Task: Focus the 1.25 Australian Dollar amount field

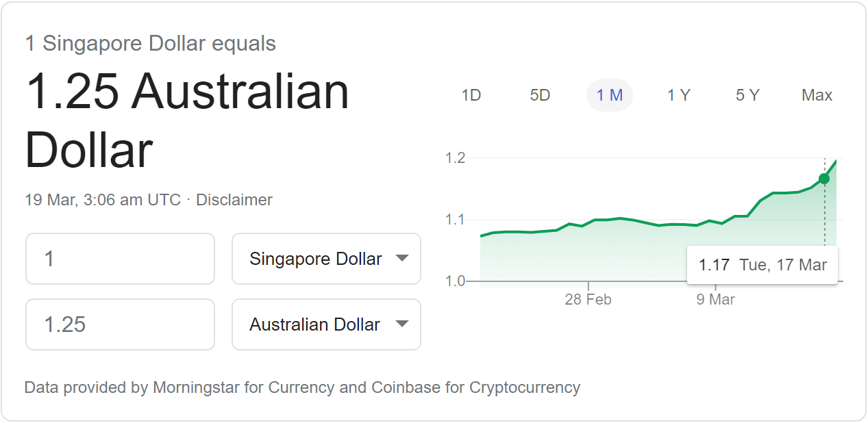Action: pos(120,324)
